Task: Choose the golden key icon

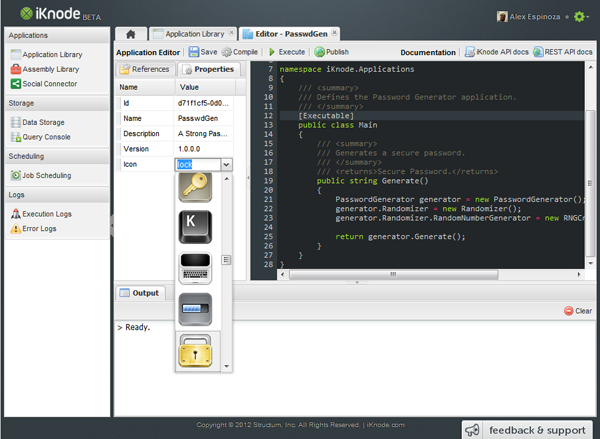Action: click(195, 187)
